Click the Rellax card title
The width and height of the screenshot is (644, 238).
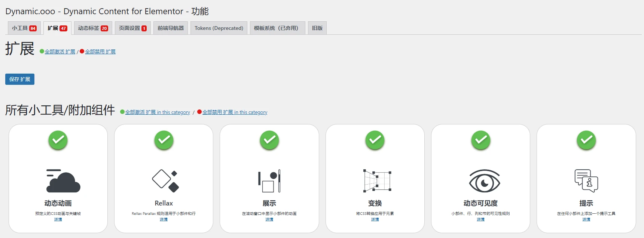[164, 203]
